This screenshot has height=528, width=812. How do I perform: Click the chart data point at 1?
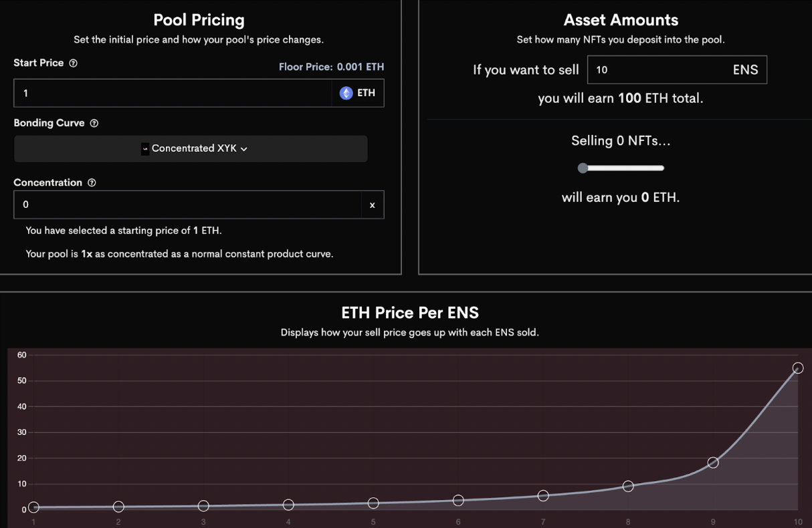[x=33, y=507]
